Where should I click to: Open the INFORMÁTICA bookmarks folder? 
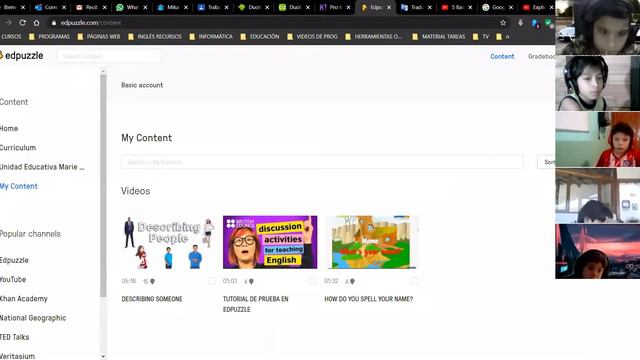(x=211, y=37)
